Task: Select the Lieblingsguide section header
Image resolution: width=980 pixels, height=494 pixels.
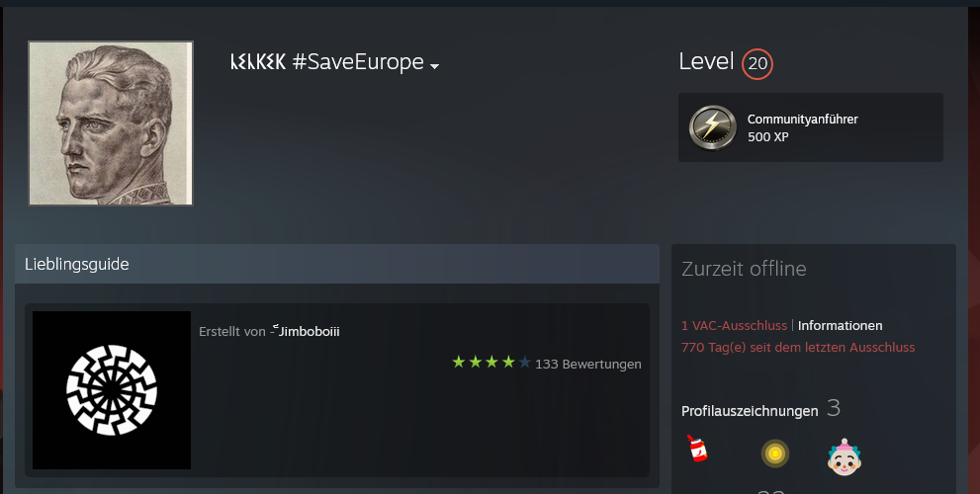Action: (337, 264)
